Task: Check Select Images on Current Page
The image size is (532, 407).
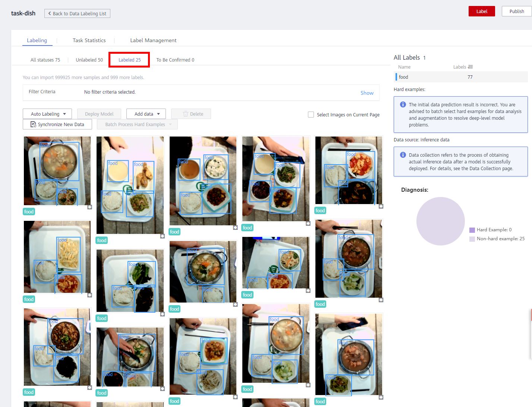Action: tap(311, 115)
